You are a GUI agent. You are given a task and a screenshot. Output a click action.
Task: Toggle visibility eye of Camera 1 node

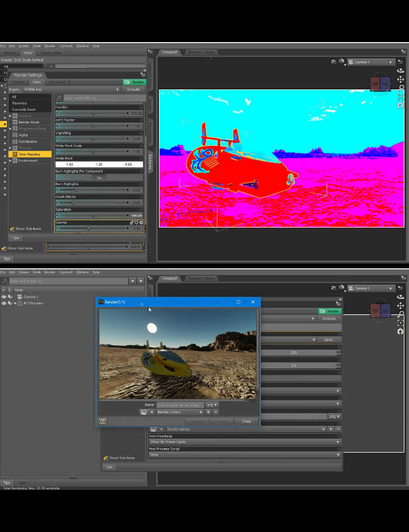(4, 297)
